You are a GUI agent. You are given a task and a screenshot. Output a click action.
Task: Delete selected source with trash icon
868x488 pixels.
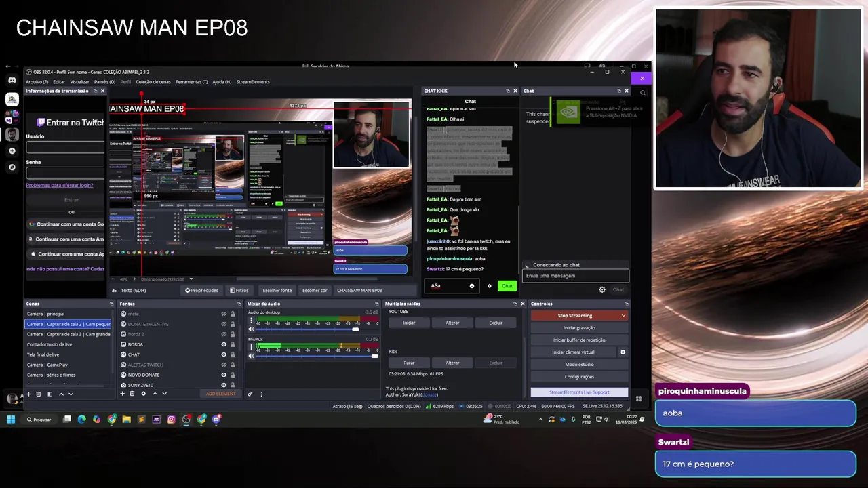tap(132, 394)
